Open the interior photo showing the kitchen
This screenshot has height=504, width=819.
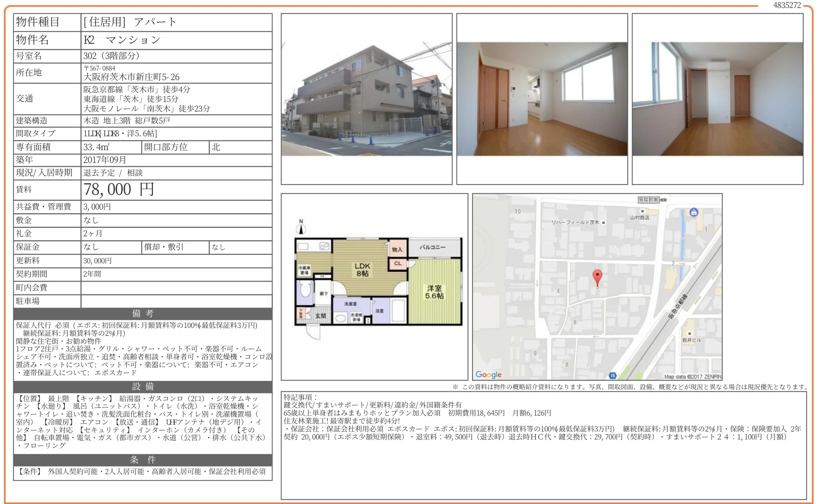click(542, 99)
